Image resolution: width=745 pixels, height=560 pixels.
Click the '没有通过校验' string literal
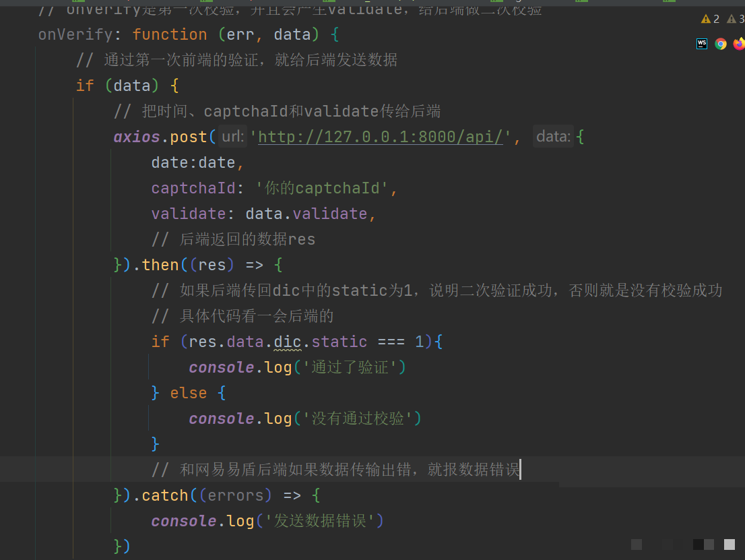tap(358, 418)
